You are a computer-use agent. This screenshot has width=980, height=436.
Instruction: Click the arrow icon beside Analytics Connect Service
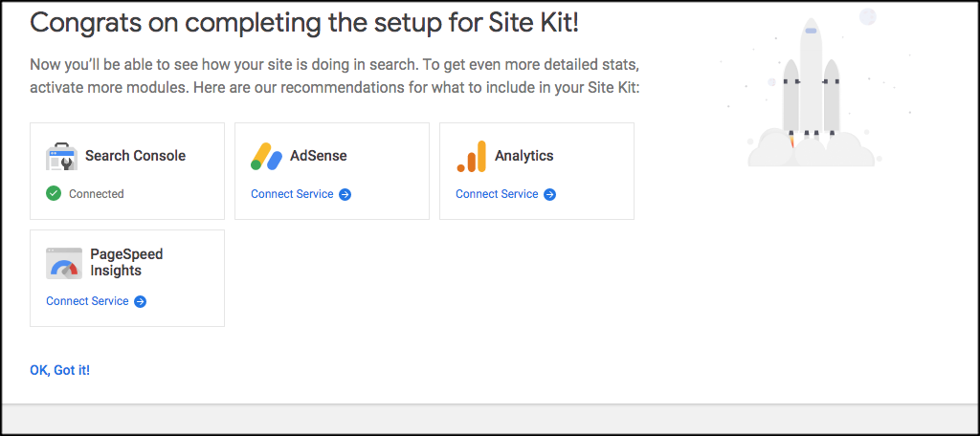click(x=550, y=194)
